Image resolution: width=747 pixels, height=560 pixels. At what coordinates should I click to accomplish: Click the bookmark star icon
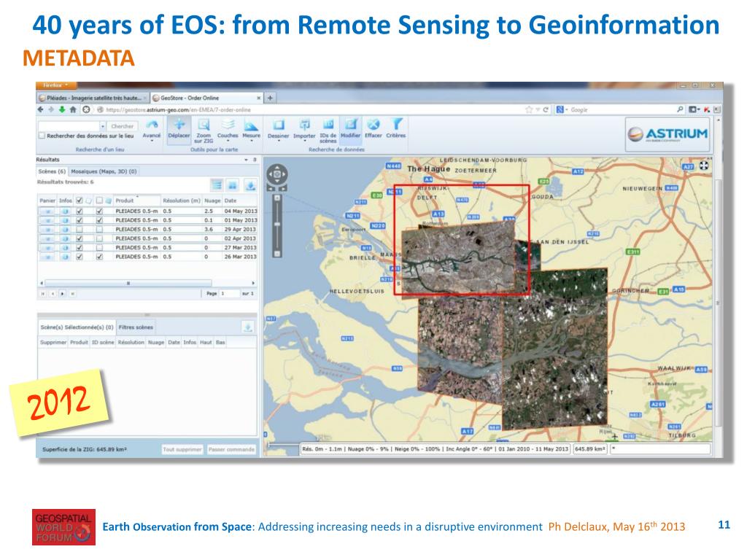[529, 109]
